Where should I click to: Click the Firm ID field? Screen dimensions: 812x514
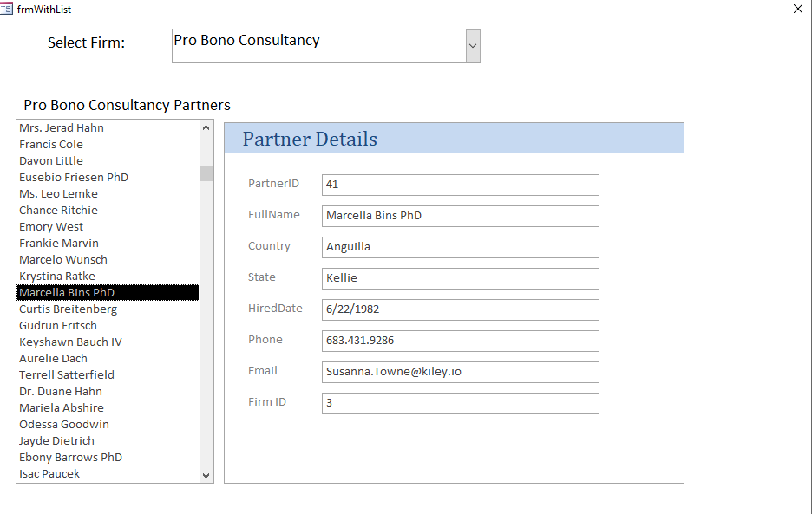460,403
